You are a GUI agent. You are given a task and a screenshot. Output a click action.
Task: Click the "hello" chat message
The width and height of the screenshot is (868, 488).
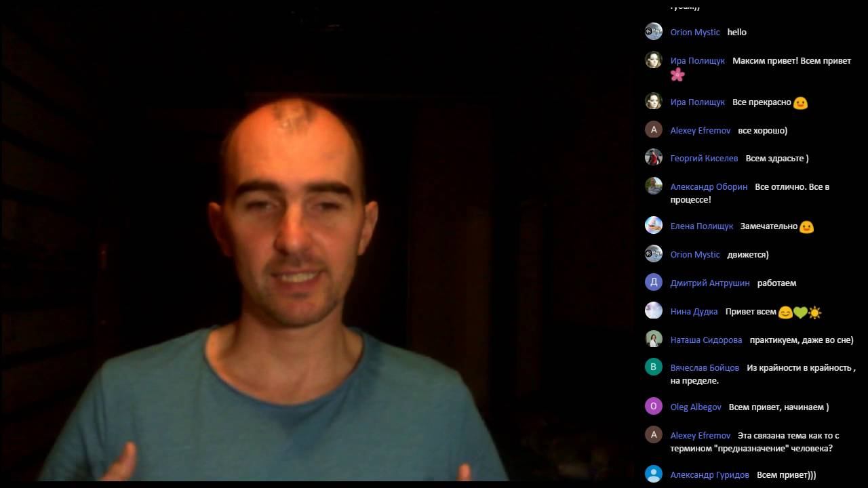pyautogui.click(x=736, y=32)
